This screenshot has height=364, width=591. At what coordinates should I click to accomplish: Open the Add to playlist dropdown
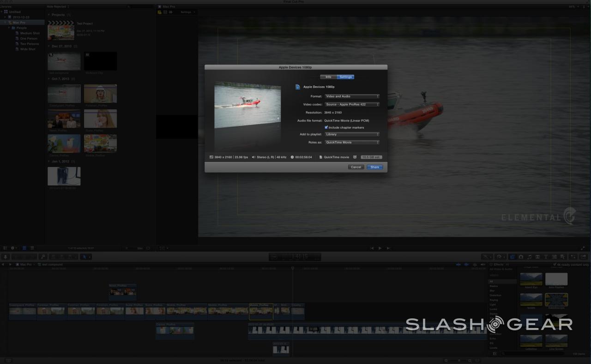coord(352,134)
